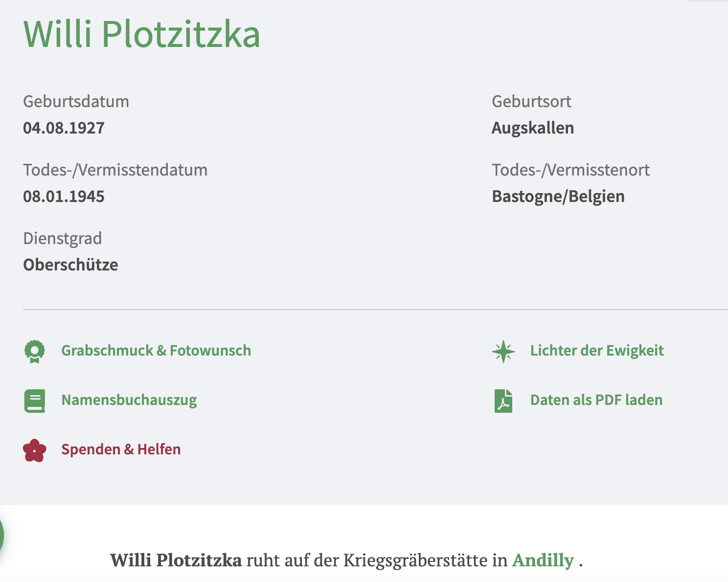Viewport: 728px width, 582px height.
Task: Click the birth date 04.08.1927
Action: pos(64,128)
